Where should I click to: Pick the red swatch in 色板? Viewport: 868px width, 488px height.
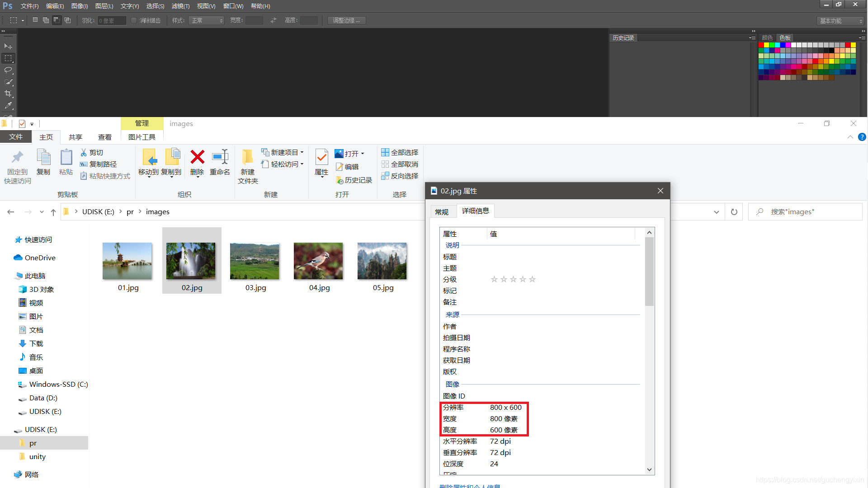coord(761,45)
